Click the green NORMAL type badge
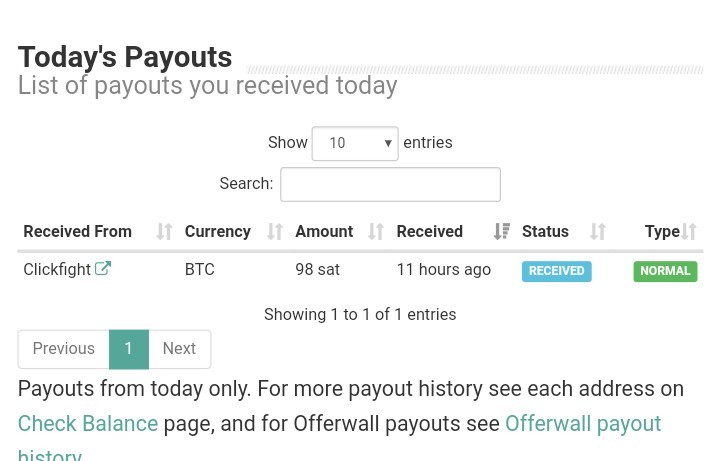The height and width of the screenshot is (461, 720). click(665, 271)
